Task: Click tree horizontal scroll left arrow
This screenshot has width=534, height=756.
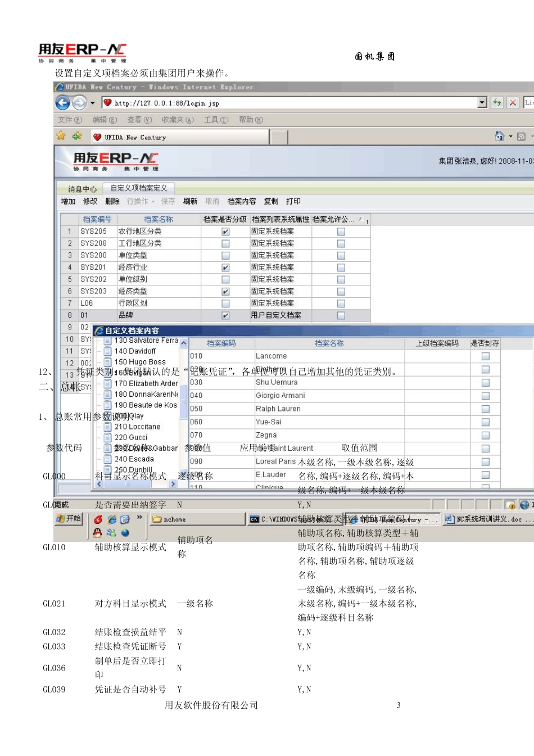Action: coord(99,483)
